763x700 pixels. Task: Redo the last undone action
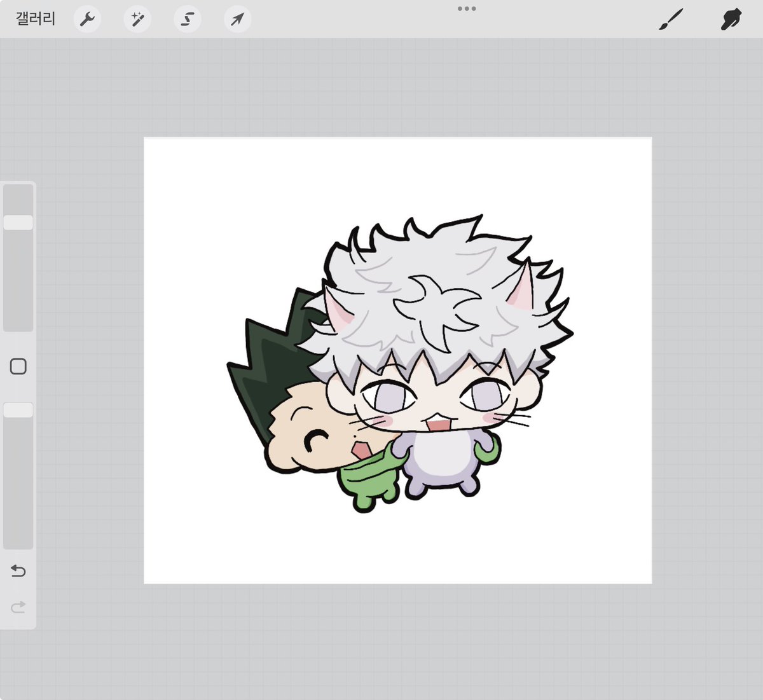pos(18,607)
